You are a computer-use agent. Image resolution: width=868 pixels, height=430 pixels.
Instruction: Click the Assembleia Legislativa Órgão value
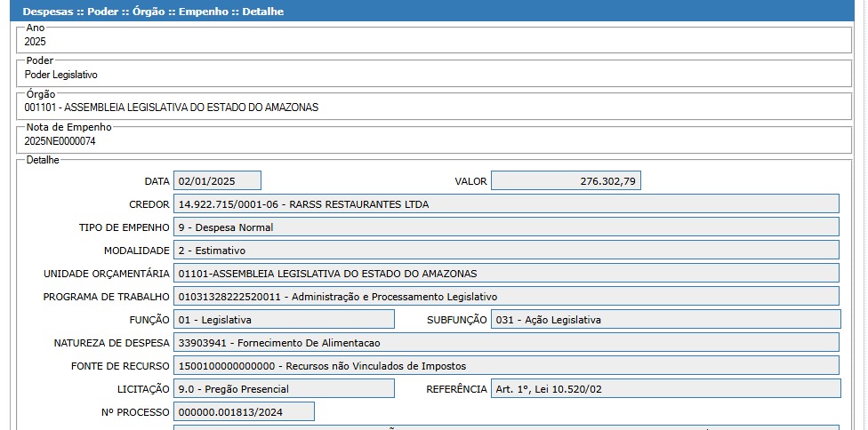pyautogui.click(x=172, y=107)
